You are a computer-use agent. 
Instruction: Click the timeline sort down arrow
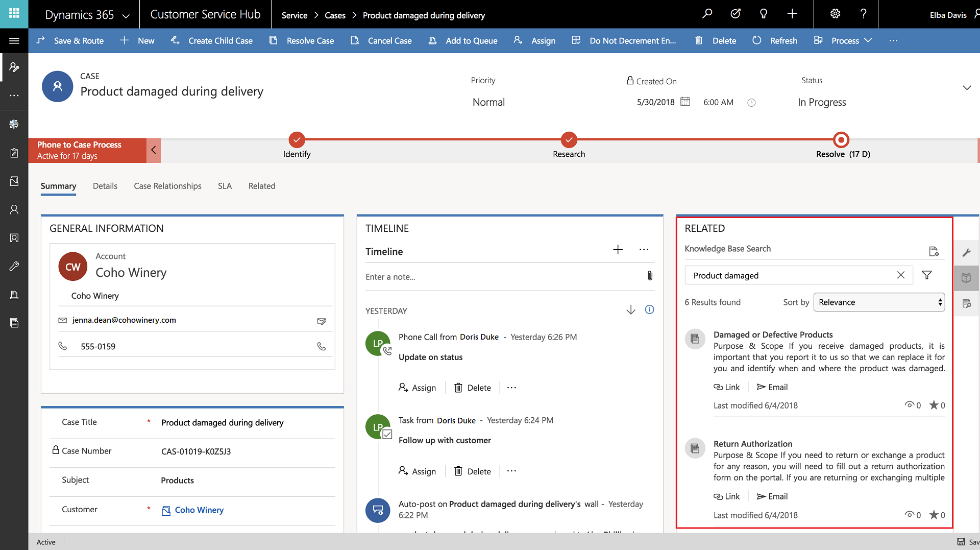coord(631,310)
